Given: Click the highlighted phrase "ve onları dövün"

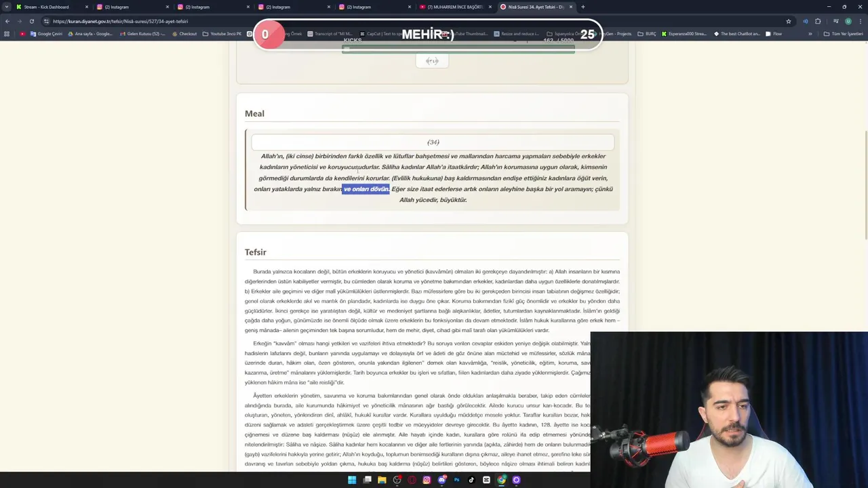Looking at the screenshot, I should pyautogui.click(x=366, y=189).
